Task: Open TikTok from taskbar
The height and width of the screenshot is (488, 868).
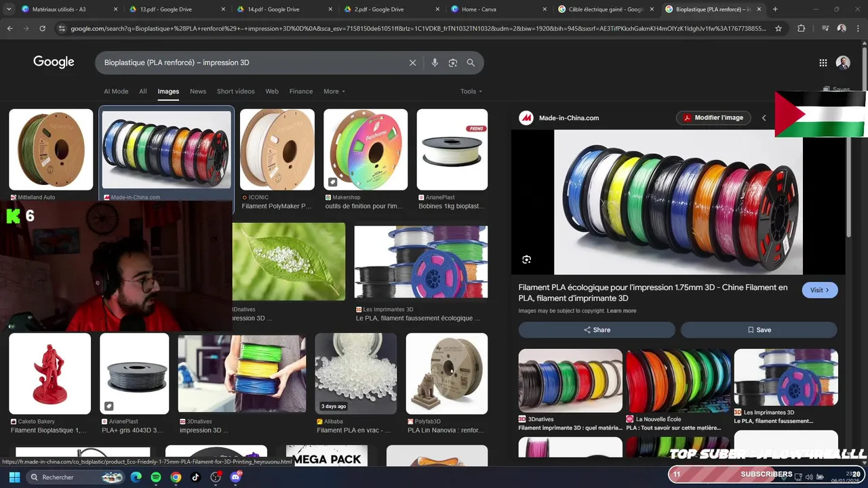Action: click(x=195, y=477)
